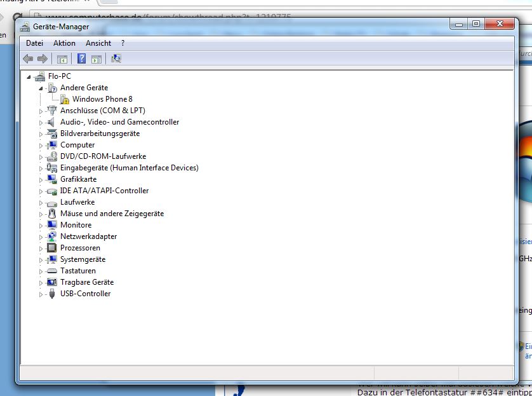
Task: Click the Anschlüsse port connector icon
Action: [52, 111]
